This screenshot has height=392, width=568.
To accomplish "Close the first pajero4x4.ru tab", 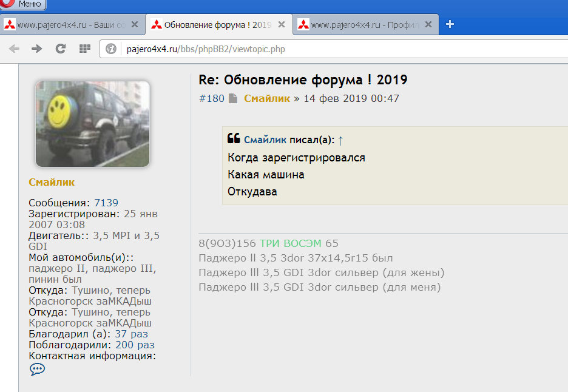I will 135,25.
